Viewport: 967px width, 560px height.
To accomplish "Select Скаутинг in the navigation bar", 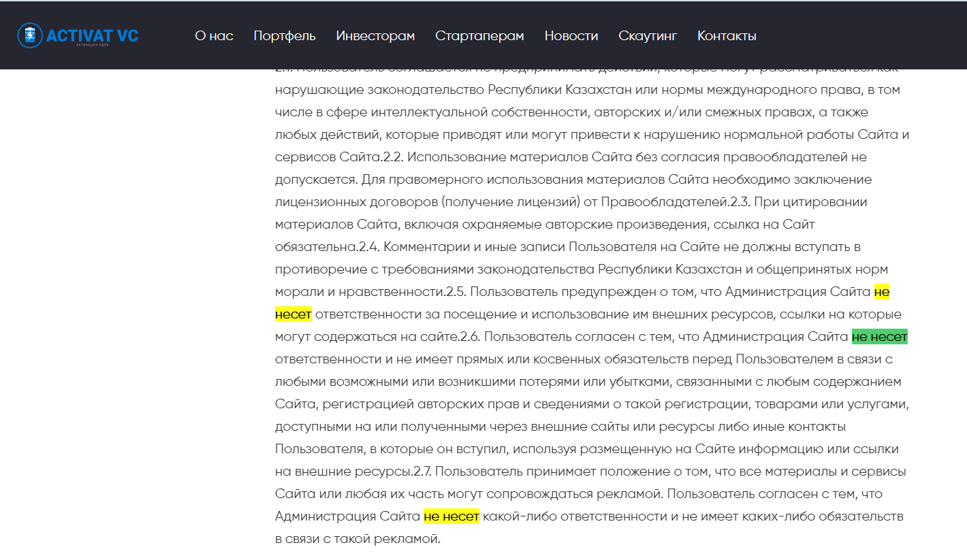I will click(648, 36).
